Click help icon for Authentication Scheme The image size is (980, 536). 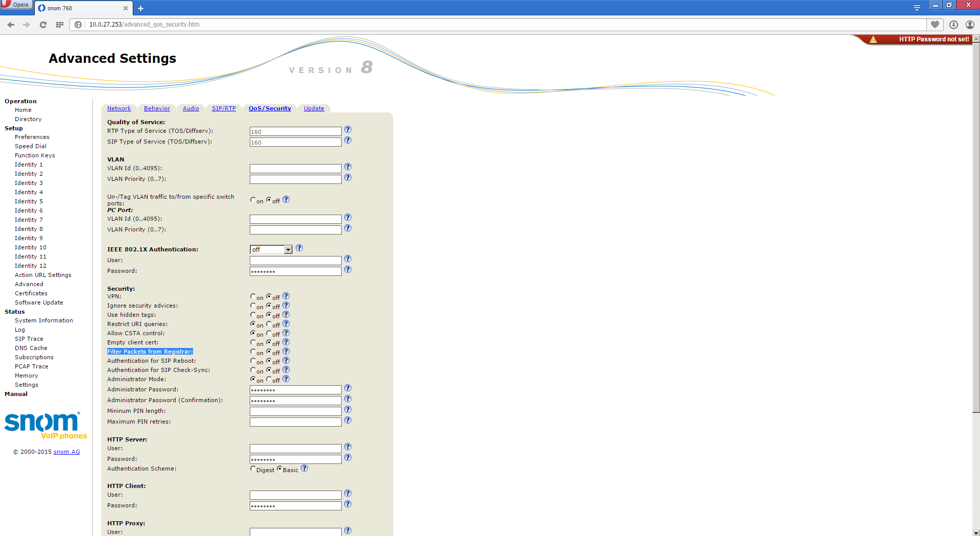pyautogui.click(x=304, y=469)
